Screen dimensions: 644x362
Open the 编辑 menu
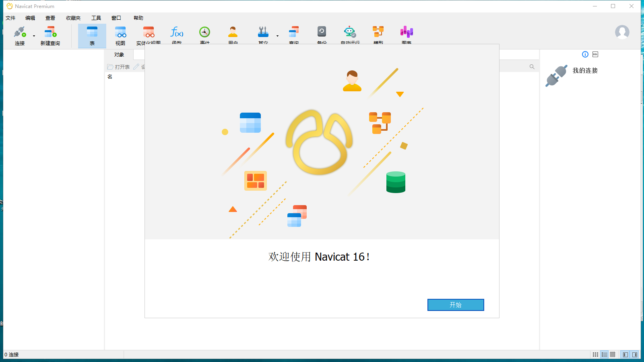click(30, 18)
